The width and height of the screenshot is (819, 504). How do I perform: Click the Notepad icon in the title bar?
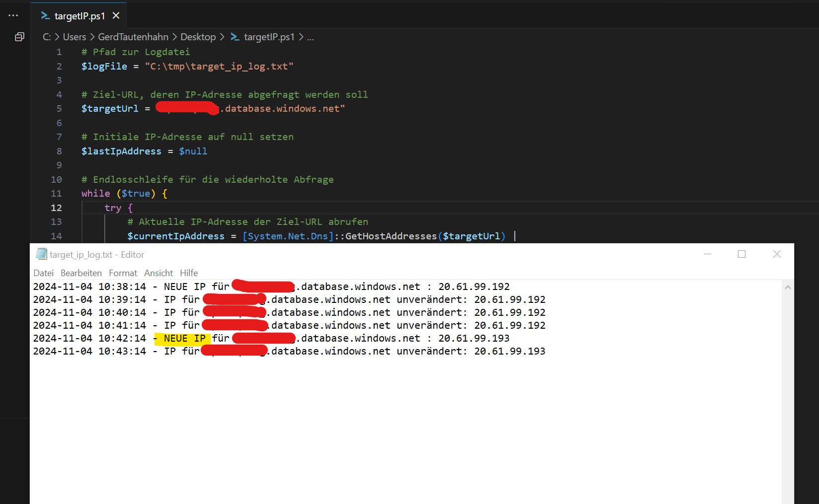(41, 254)
